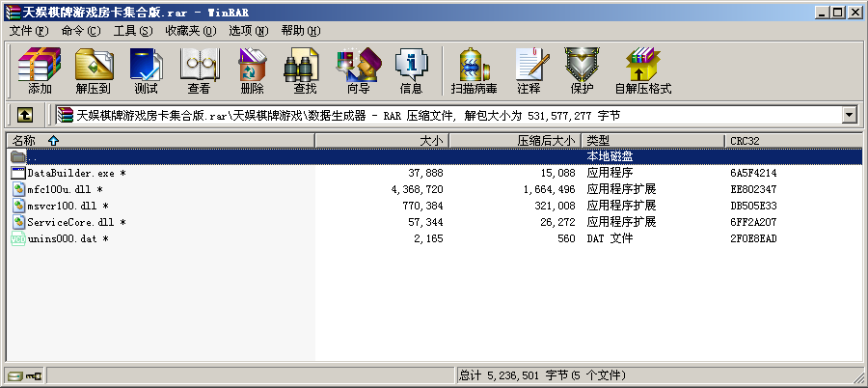Open the 查看 (View) toolbar tool

coord(199,70)
